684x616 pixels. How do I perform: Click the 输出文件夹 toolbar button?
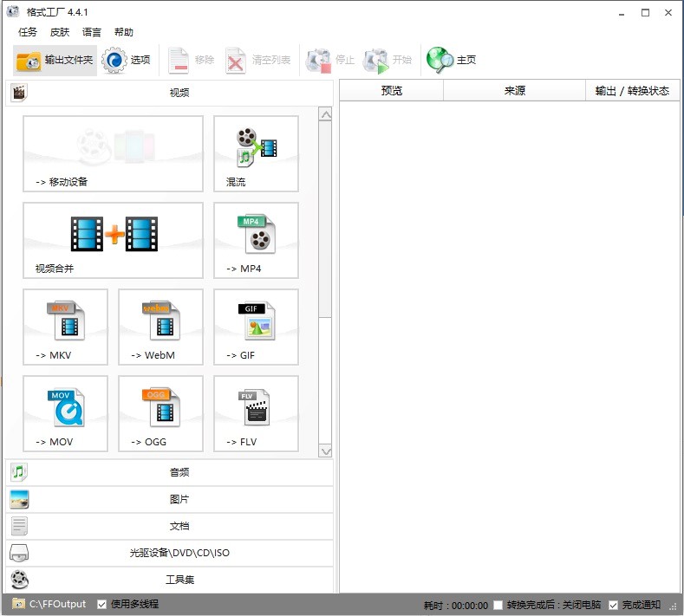point(55,60)
